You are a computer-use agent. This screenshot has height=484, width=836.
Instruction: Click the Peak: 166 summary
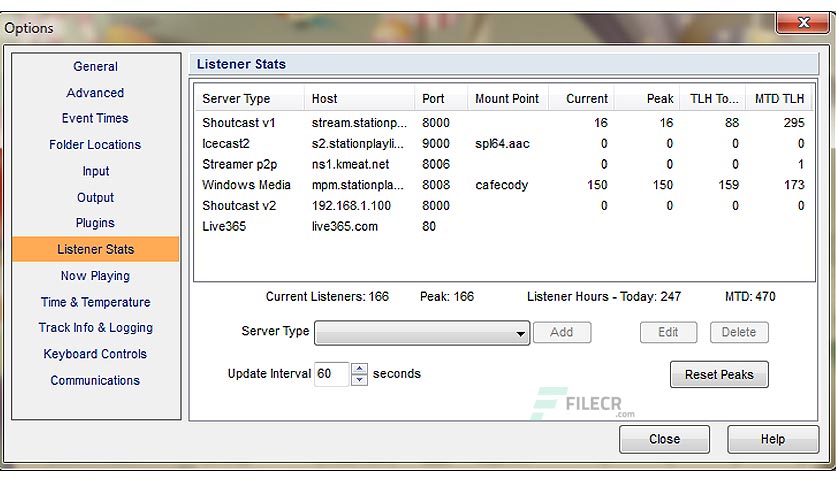click(x=447, y=296)
